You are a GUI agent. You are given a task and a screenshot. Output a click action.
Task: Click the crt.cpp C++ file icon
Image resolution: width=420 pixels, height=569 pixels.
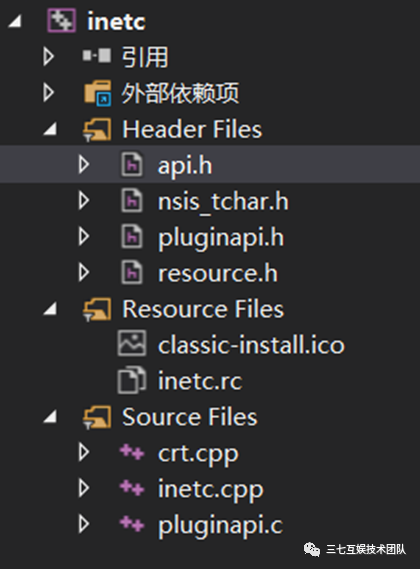(x=132, y=453)
